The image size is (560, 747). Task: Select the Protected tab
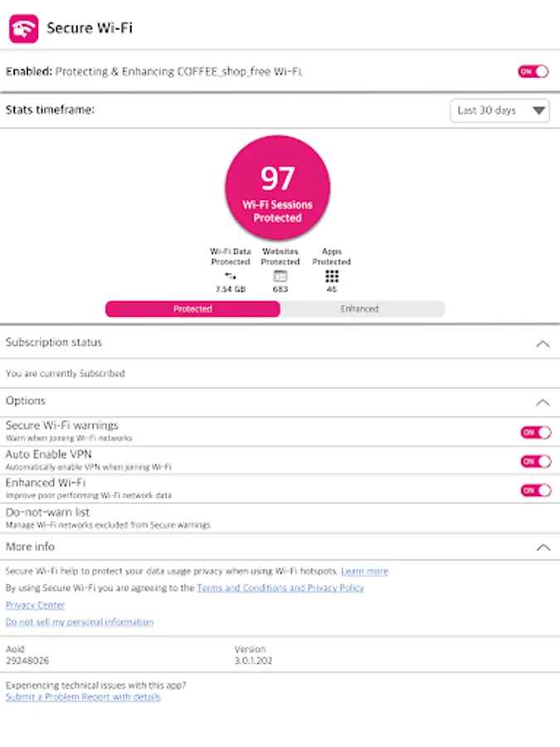(192, 309)
